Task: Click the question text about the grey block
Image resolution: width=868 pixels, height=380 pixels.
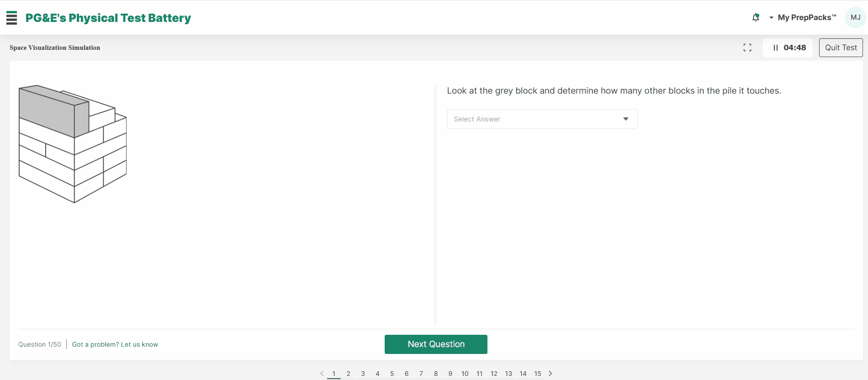Action: (614, 90)
